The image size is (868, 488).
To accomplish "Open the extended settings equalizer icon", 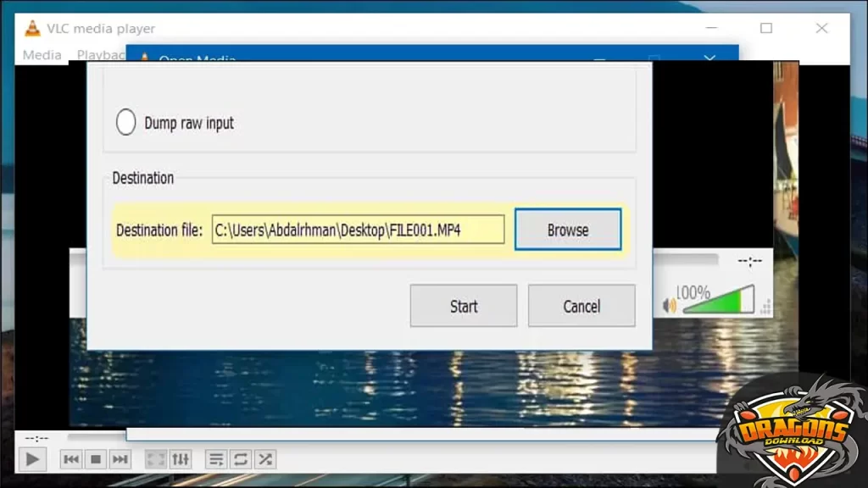I will 180,458.
